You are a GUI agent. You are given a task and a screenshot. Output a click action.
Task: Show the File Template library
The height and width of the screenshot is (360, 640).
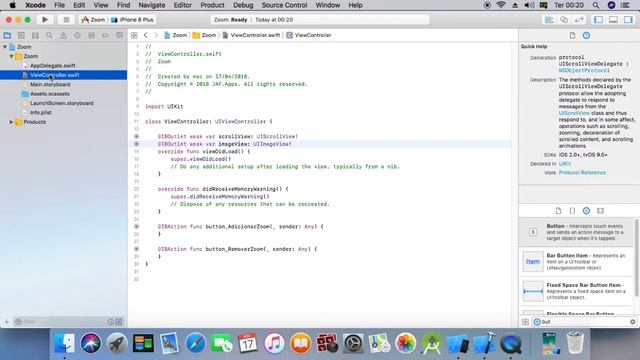(x=558, y=211)
